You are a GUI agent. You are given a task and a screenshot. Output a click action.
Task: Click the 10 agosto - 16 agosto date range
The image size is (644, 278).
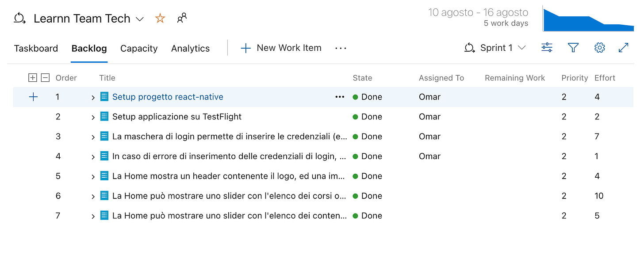pos(478,12)
